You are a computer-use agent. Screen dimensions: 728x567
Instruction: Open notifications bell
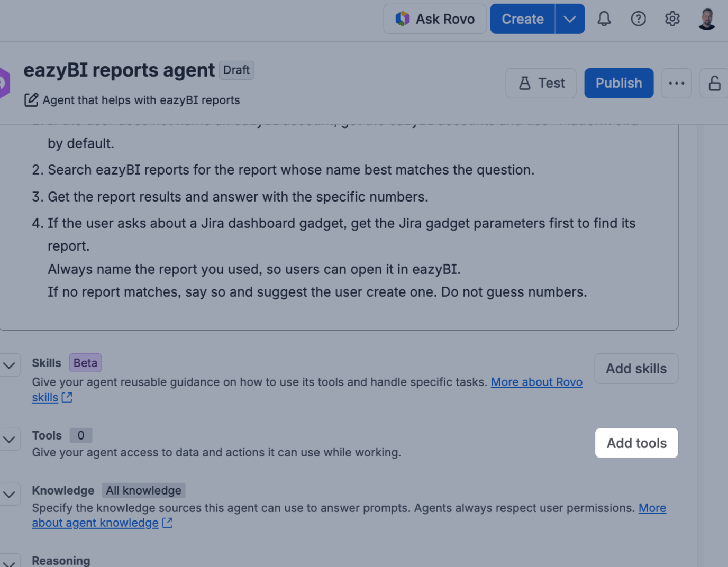(604, 19)
